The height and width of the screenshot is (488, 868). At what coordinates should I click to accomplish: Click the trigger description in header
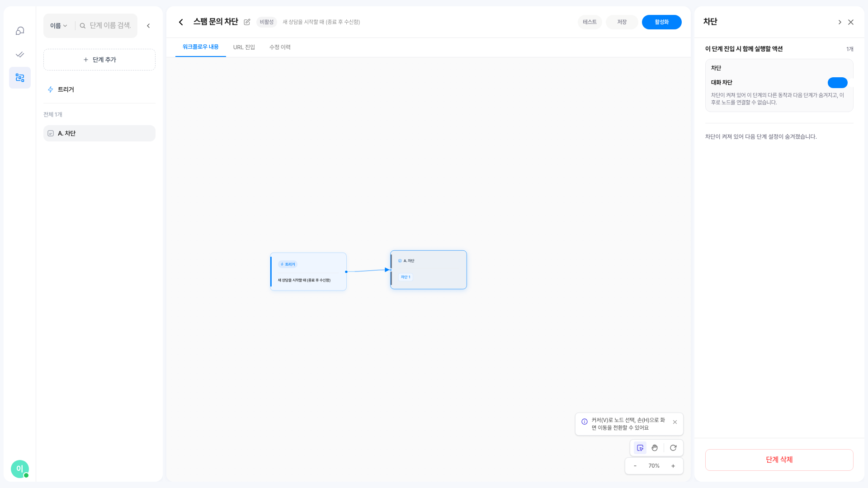point(321,22)
